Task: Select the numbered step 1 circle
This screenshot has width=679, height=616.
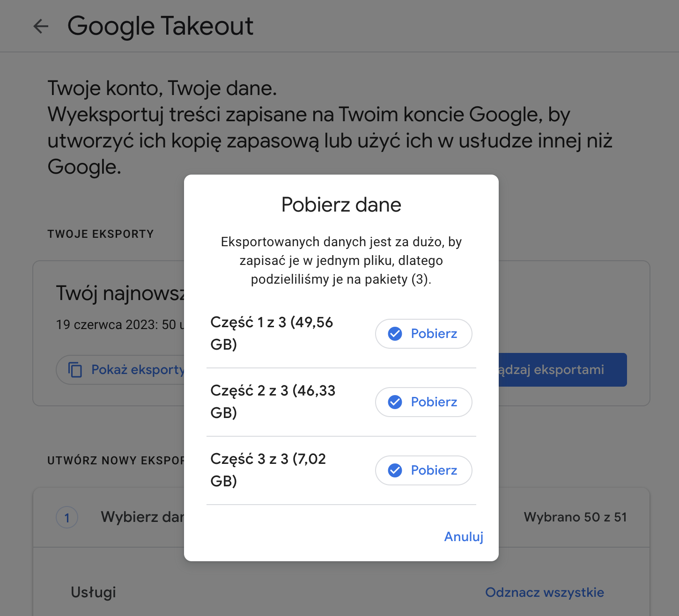Action: (66, 518)
